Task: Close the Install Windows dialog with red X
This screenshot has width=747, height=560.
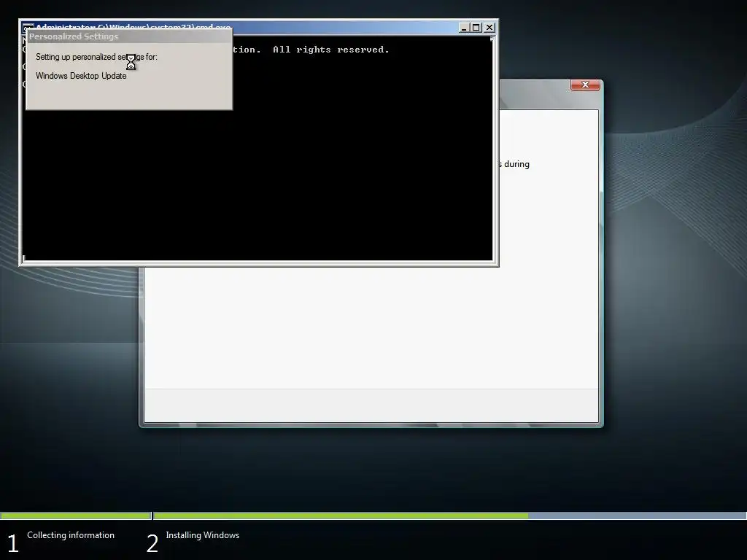Action: click(585, 85)
